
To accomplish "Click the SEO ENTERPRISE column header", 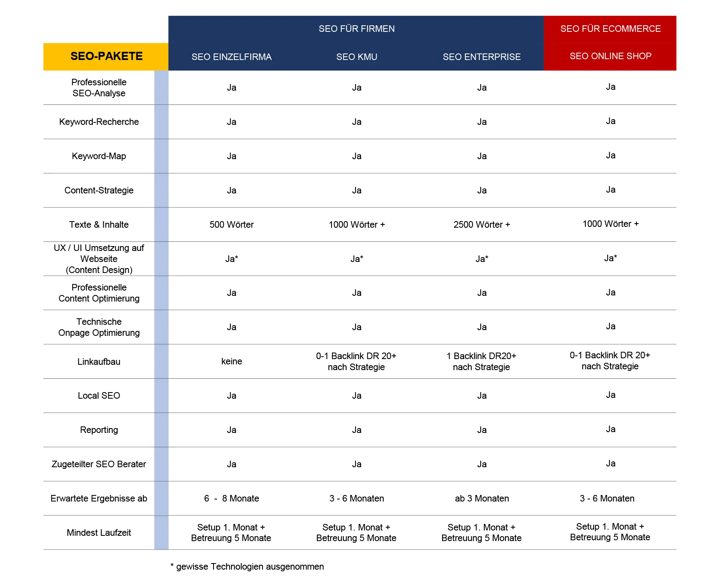I will pos(482,57).
